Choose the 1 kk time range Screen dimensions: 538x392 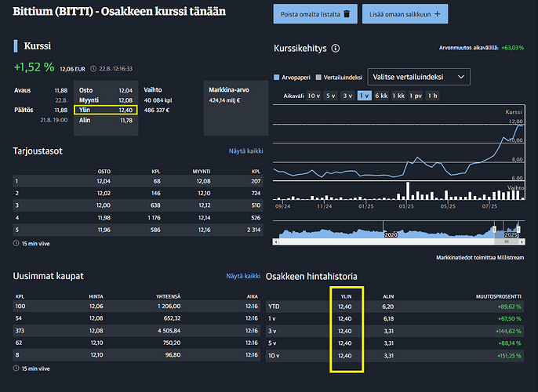[x=398, y=96]
